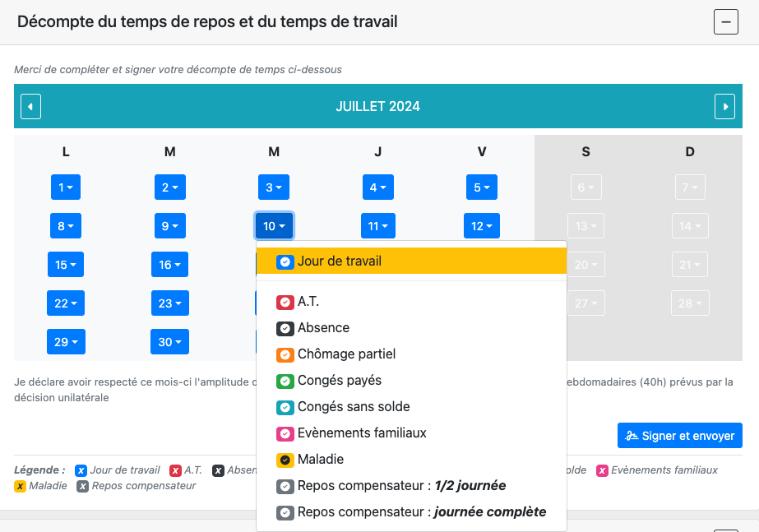Expand day 29 dropdown

coord(66,342)
